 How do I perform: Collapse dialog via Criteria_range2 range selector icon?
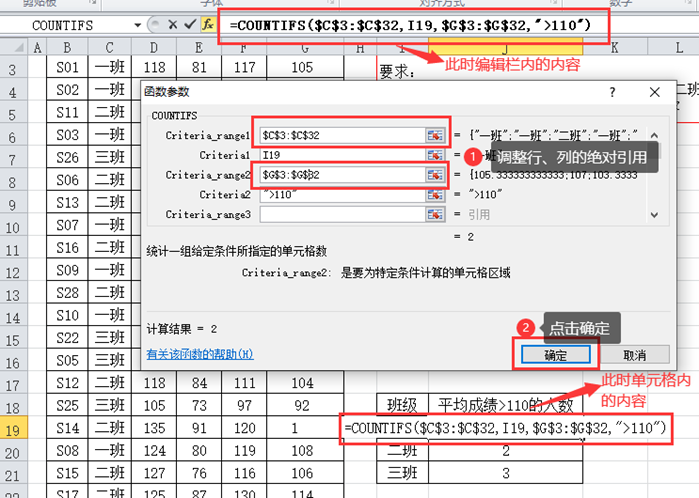click(x=435, y=175)
